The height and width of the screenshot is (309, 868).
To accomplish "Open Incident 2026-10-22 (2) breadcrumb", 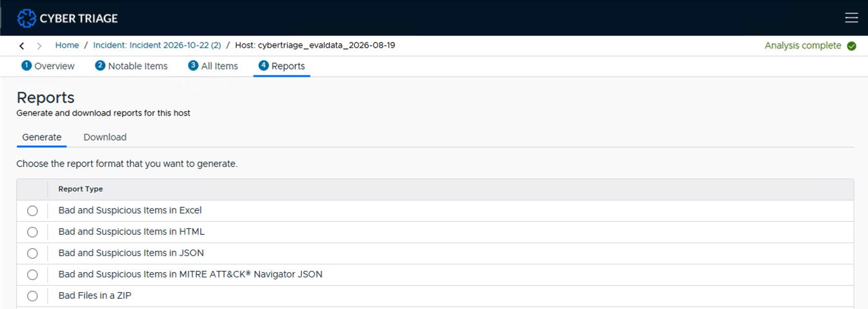I will coord(157,46).
